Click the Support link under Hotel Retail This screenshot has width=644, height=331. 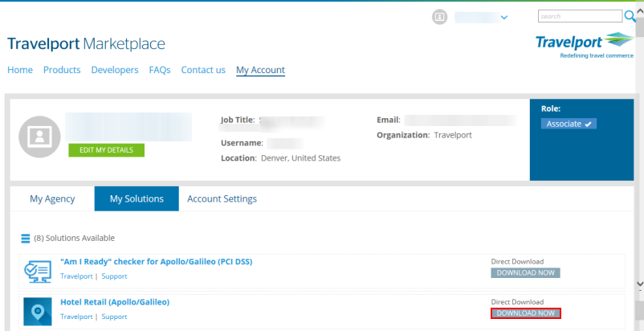(x=114, y=317)
